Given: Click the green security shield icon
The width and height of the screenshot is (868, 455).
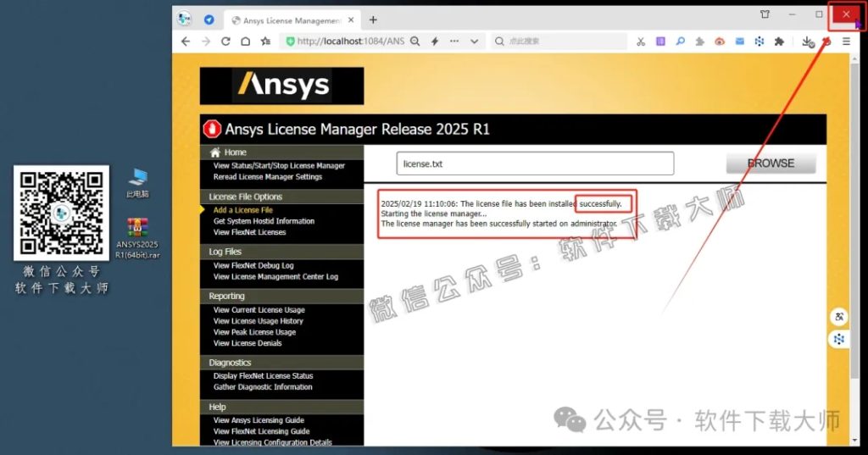Looking at the screenshot, I should 290,42.
